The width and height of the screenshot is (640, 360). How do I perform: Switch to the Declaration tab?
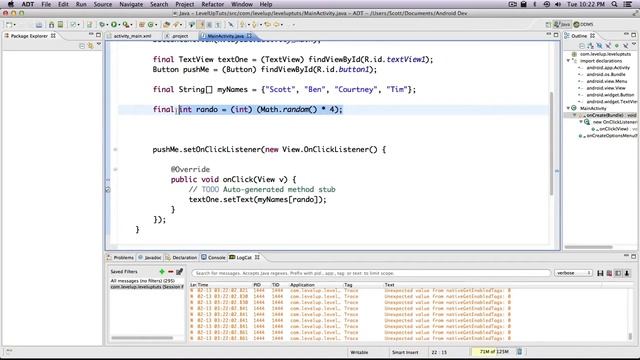coord(181,258)
